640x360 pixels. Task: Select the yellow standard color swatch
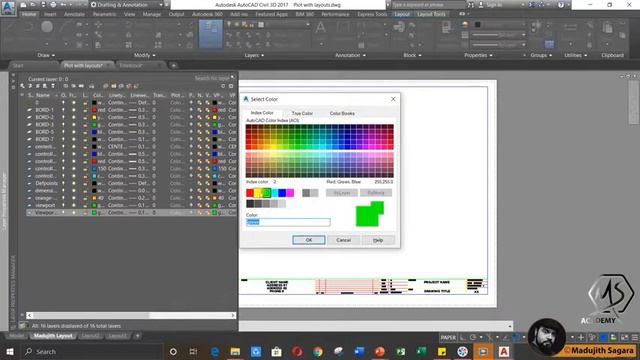tap(258, 193)
